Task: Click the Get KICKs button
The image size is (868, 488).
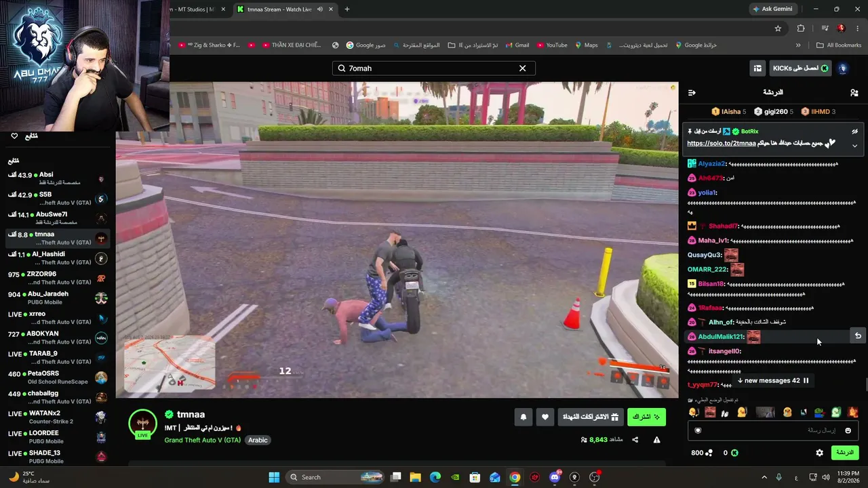Action: pyautogui.click(x=800, y=68)
